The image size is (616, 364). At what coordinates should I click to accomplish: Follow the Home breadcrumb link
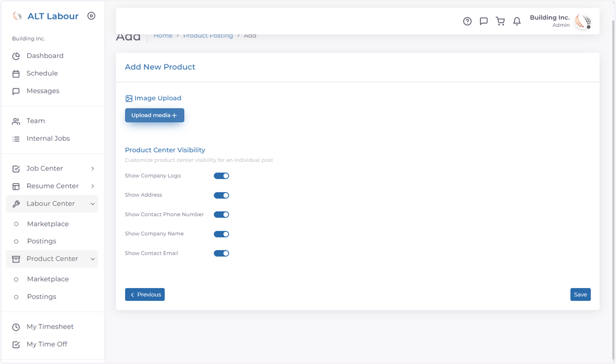(x=163, y=36)
